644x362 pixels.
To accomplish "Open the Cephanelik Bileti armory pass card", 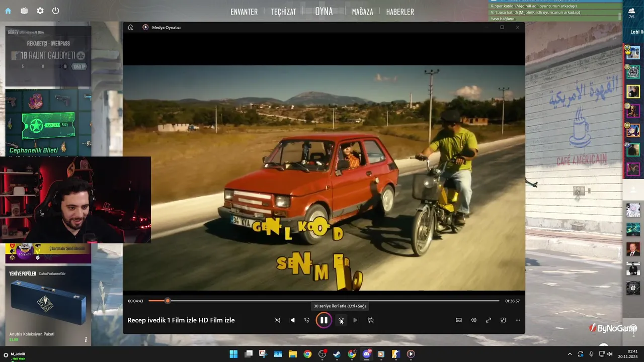I will click(48, 123).
